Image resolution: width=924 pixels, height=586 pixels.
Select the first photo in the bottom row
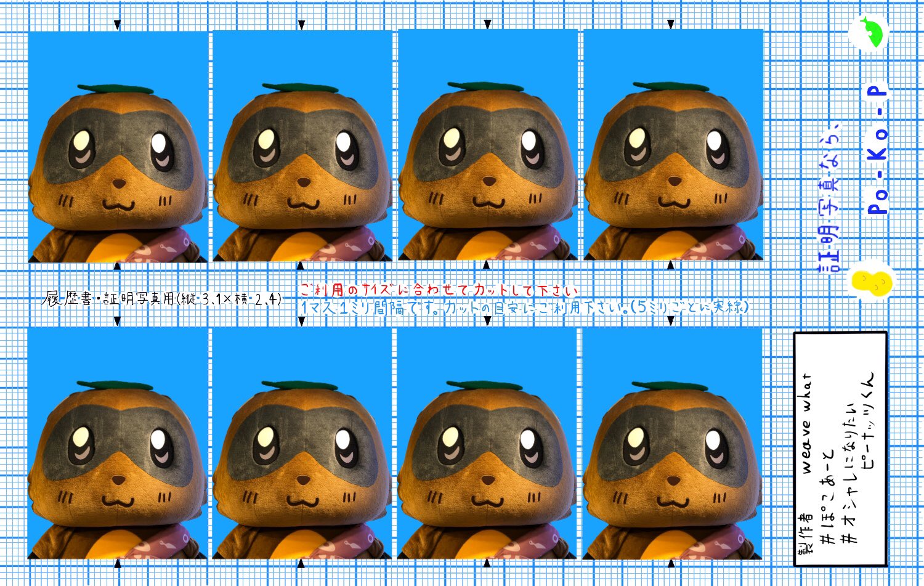tap(117, 444)
